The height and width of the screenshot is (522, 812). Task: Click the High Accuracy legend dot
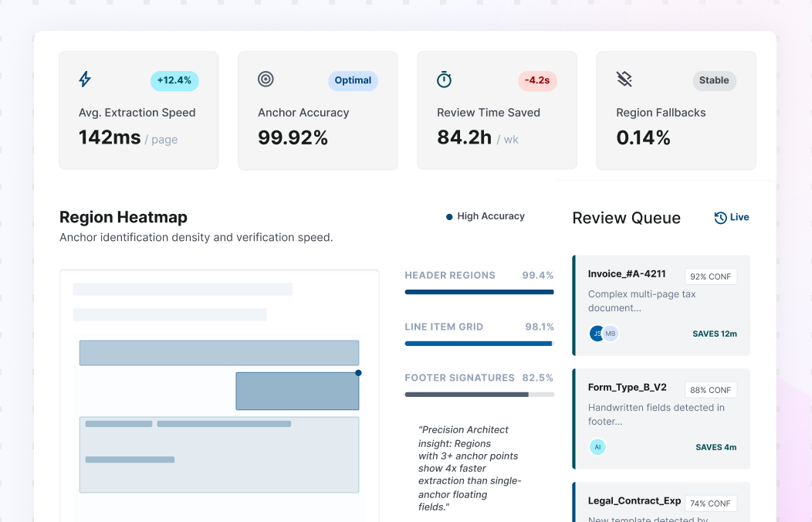(x=449, y=217)
